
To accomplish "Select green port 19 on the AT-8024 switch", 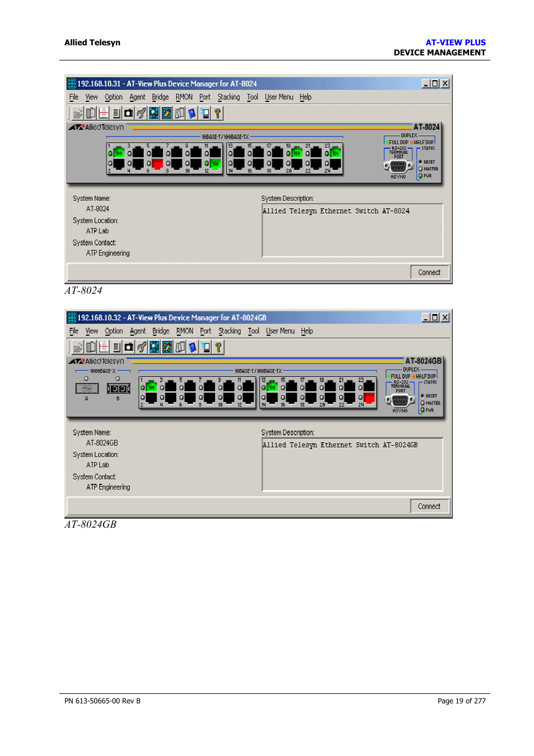I will click(297, 153).
